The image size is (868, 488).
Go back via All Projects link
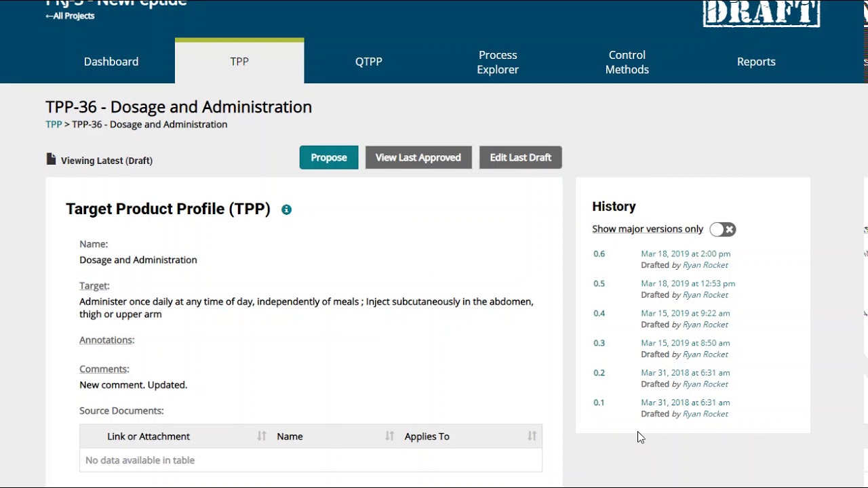click(70, 16)
